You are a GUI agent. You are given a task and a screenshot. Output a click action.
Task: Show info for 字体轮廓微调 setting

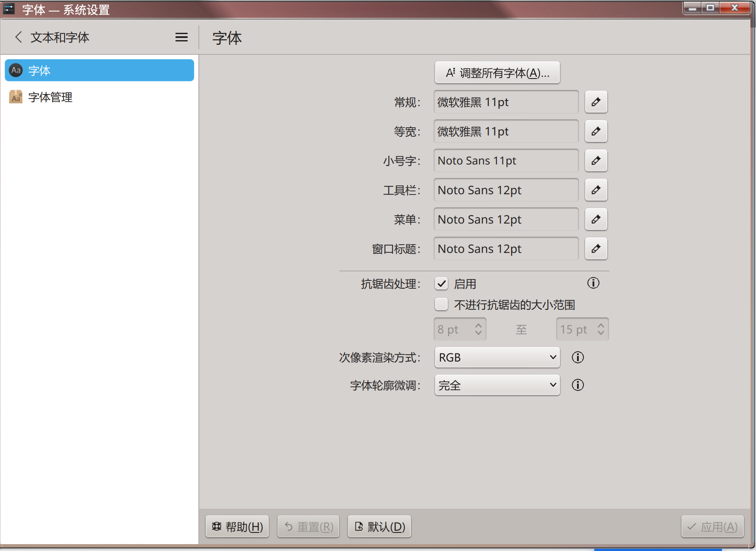578,385
